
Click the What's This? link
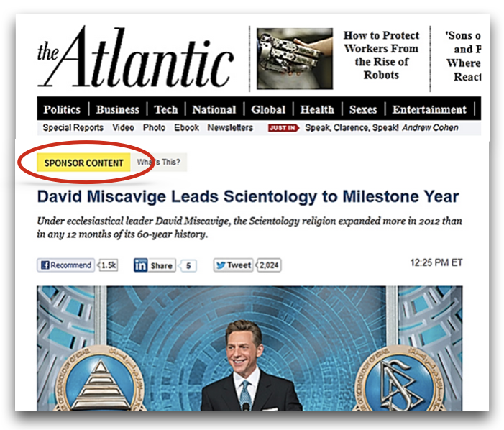(x=158, y=163)
